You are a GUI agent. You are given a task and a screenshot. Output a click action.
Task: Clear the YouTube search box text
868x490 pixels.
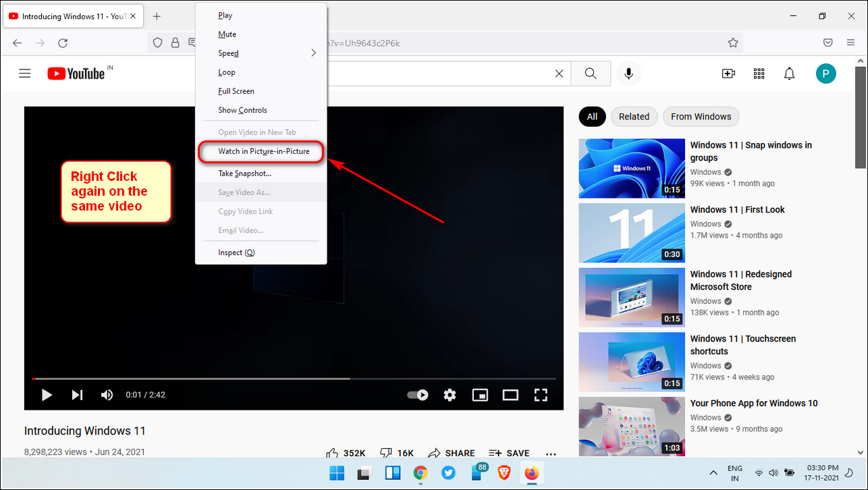(559, 74)
